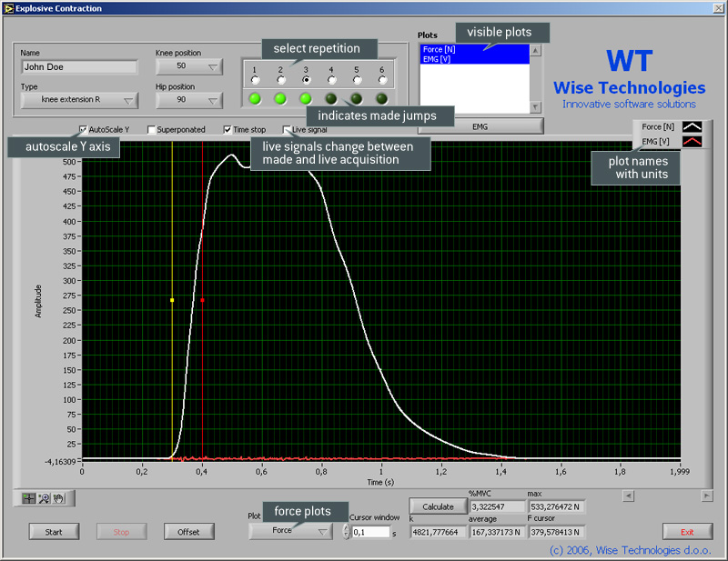This screenshot has width=728, height=561.
Task: Select the crosshair cursor tool
Action: coord(29,499)
